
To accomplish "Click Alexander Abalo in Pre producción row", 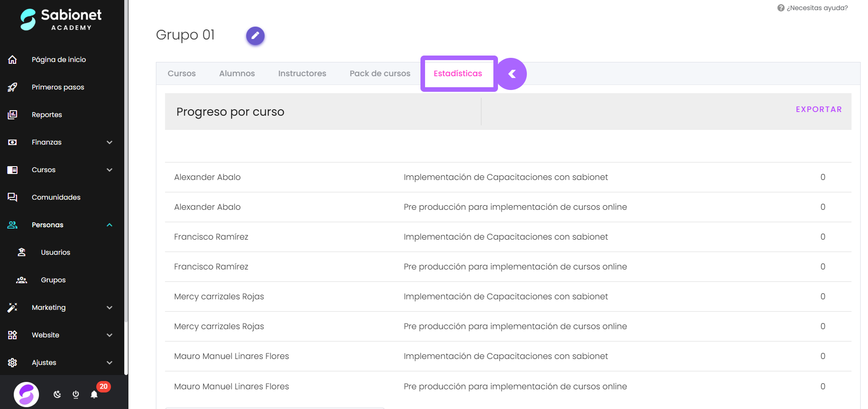I will (x=207, y=207).
